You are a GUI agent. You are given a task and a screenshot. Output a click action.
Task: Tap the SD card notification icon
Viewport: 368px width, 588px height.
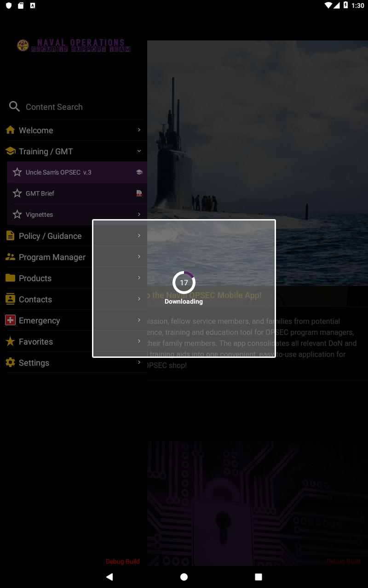click(21, 6)
